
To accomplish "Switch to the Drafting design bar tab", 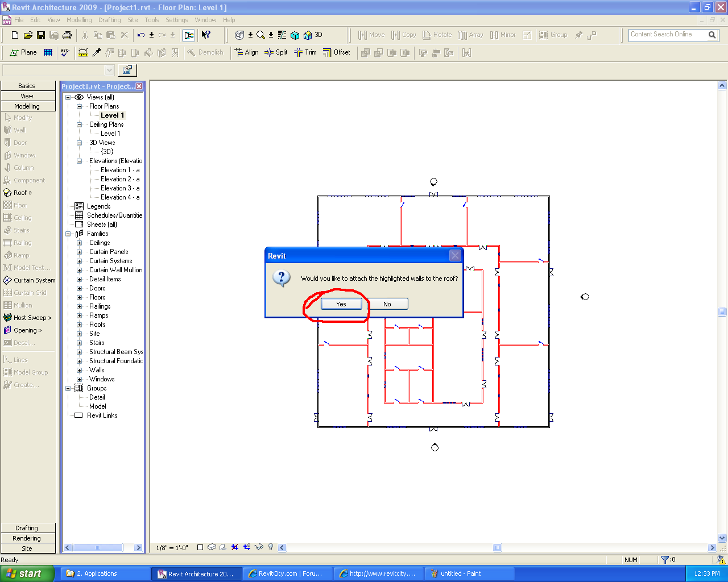I will pyautogui.click(x=27, y=528).
